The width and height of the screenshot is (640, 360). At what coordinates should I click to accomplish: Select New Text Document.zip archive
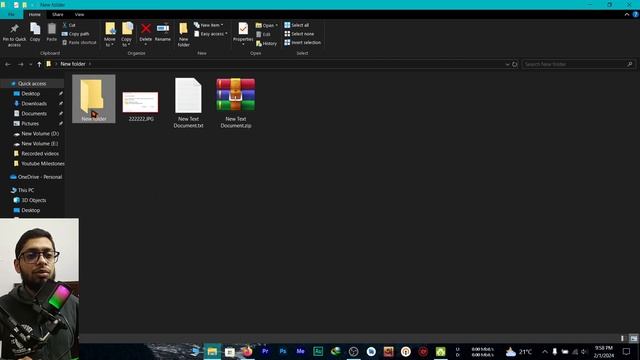pyautogui.click(x=236, y=103)
